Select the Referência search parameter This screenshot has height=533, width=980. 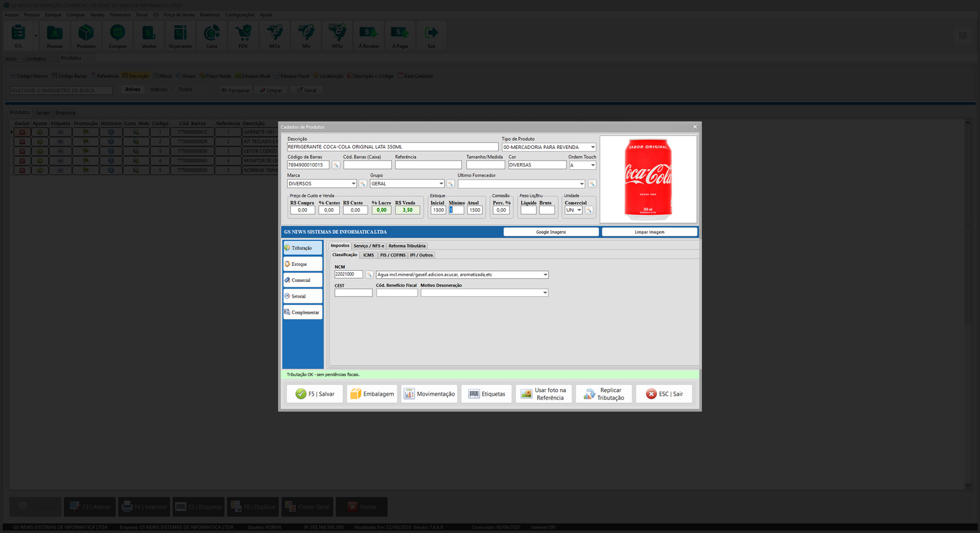pyautogui.click(x=105, y=76)
